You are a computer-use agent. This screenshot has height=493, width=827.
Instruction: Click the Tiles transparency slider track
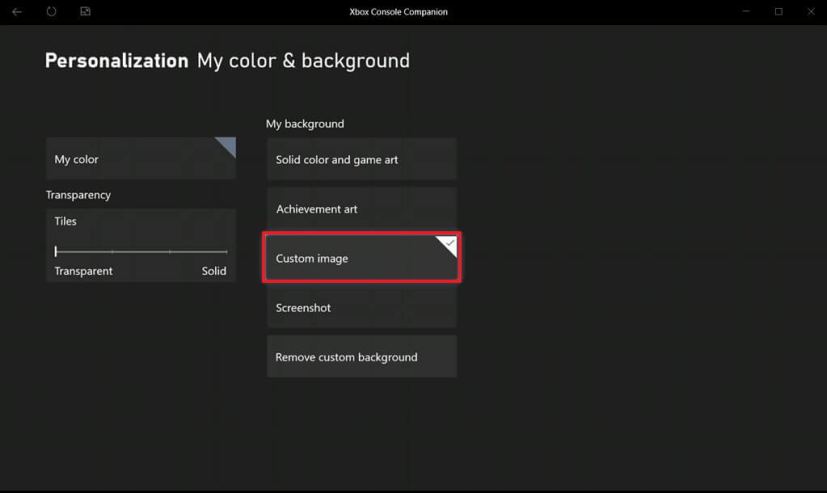(x=141, y=252)
